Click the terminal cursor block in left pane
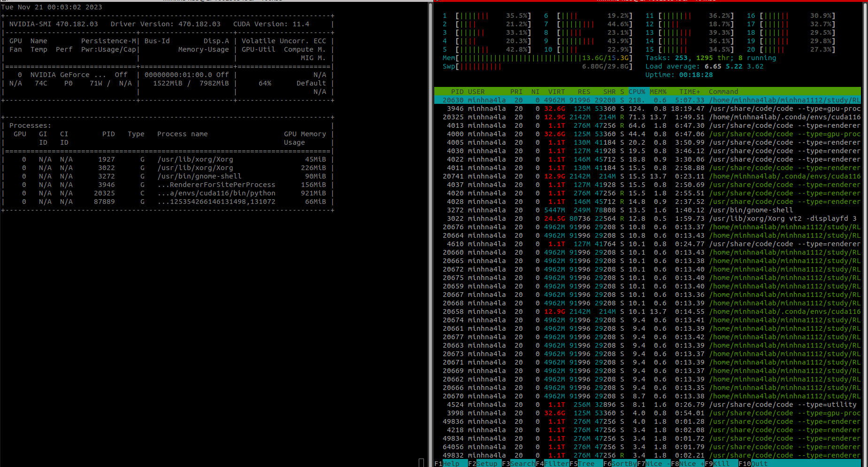 [421, 463]
